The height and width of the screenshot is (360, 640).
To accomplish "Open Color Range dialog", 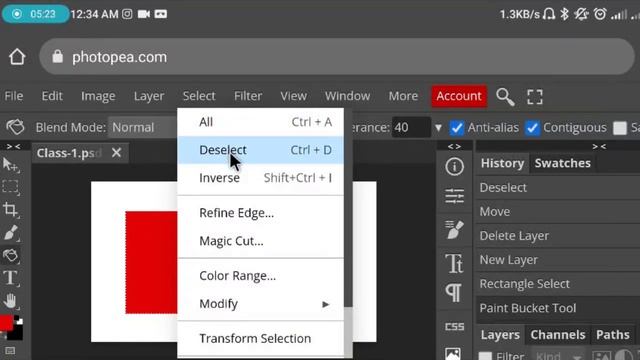I will pos(260,276).
